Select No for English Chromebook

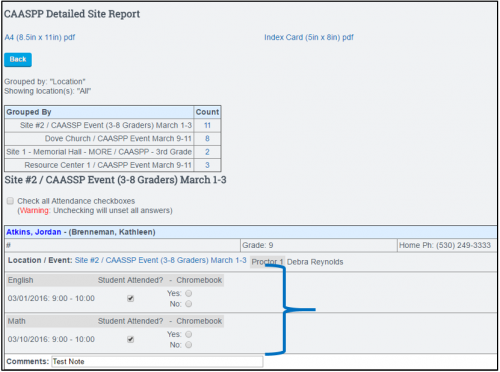189,304
